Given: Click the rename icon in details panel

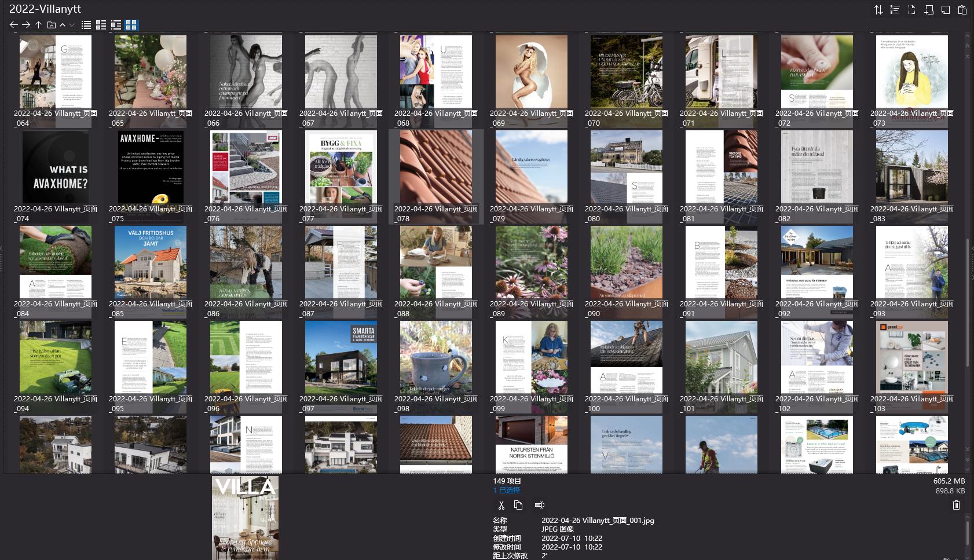Looking at the screenshot, I should tap(539, 505).
